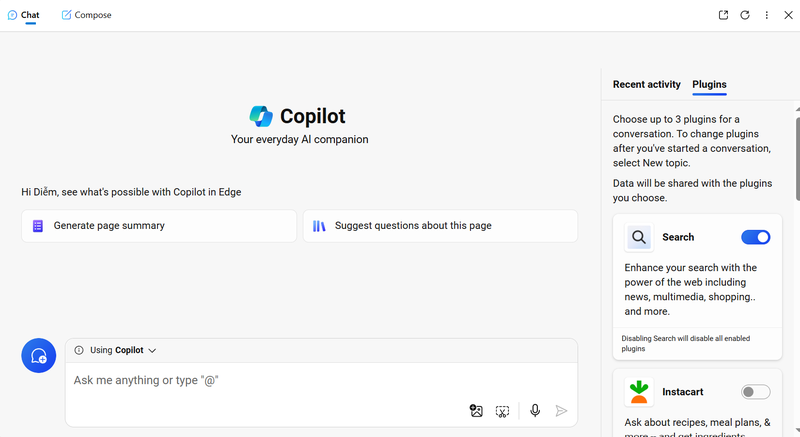Open the three-dot more options menu
Viewport: 800px width, 437px height.
pyautogui.click(x=766, y=15)
